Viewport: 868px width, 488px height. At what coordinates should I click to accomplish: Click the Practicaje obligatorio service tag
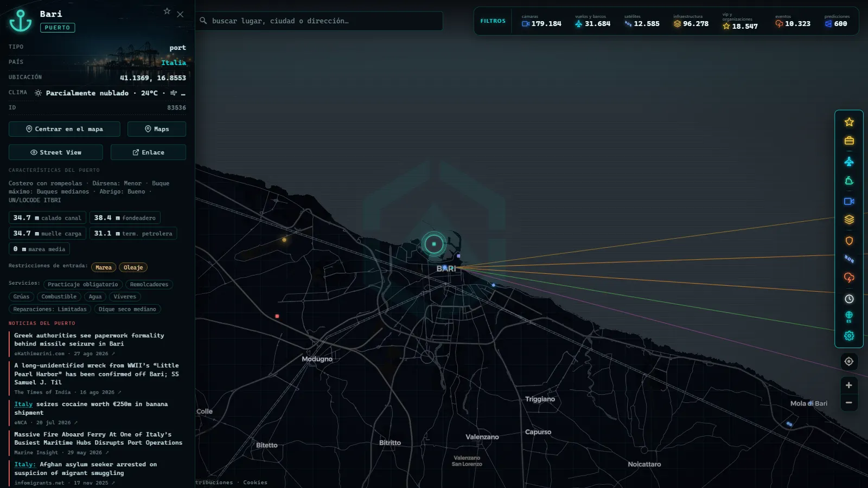(x=82, y=285)
